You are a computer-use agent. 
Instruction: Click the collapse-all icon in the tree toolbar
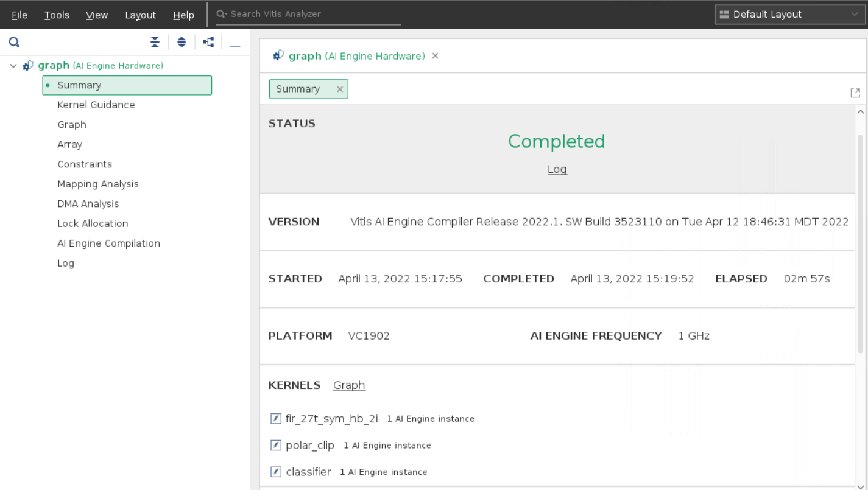[x=155, y=41]
